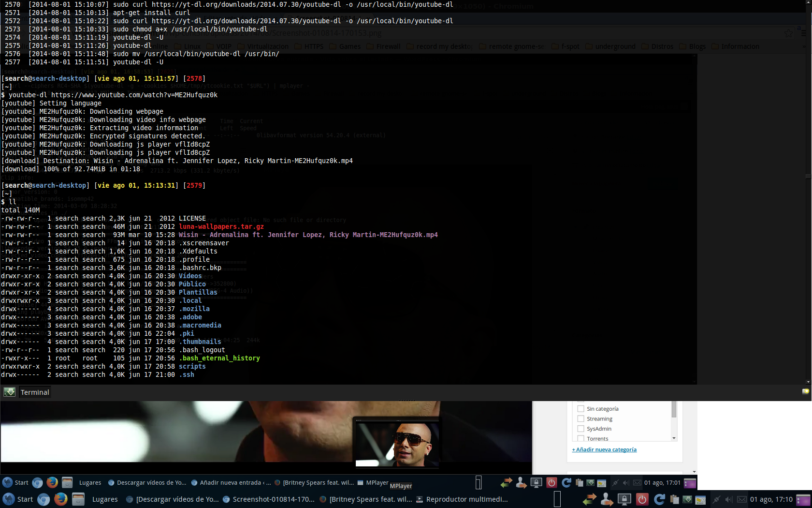Open the Blogs bookmark folder in Chromium
812x508 pixels.
coord(692,46)
